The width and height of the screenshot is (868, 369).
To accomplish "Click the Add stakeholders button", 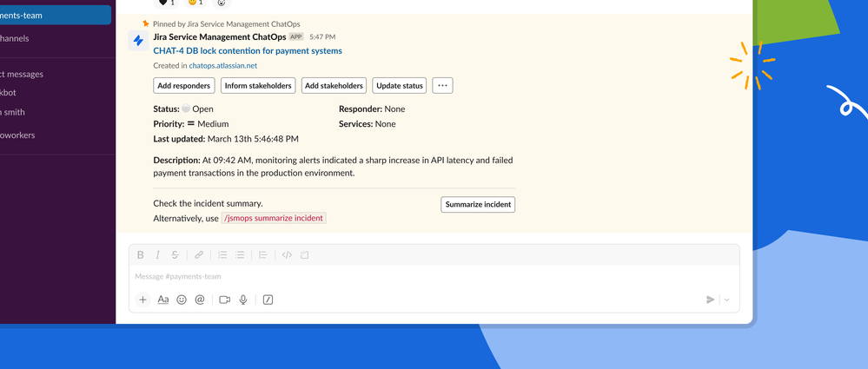I will (334, 86).
